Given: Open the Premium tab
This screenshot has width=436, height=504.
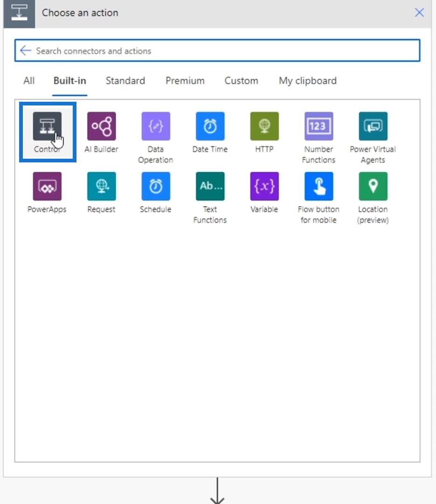Looking at the screenshot, I should [185, 81].
